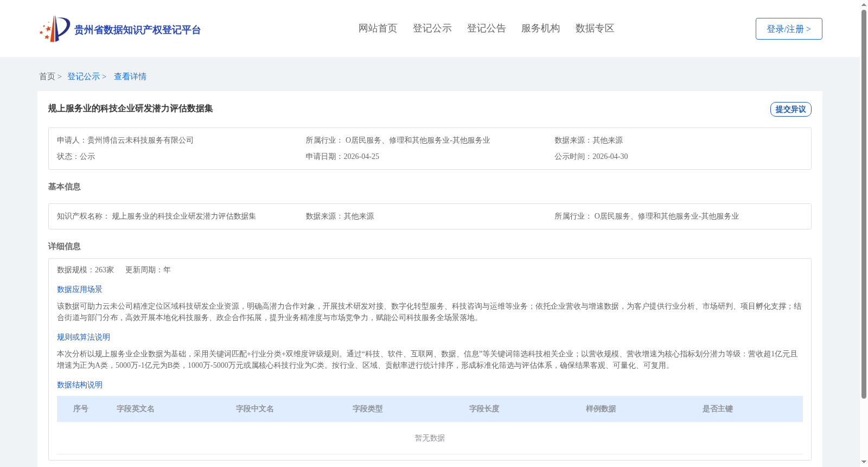This screenshot has height=467, width=868.
Task: Click the 序号 column header
Action: [x=81, y=408]
